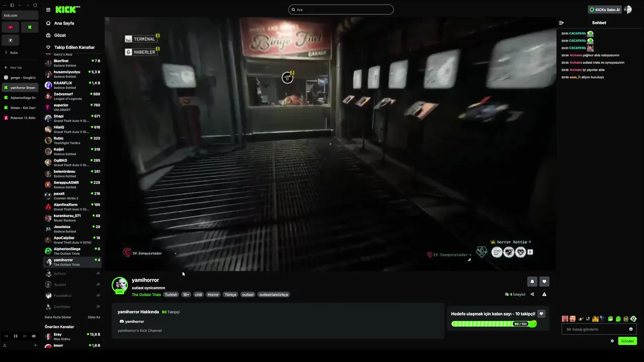Open recommended channel Eray
The image size is (644, 362).
[72, 336]
